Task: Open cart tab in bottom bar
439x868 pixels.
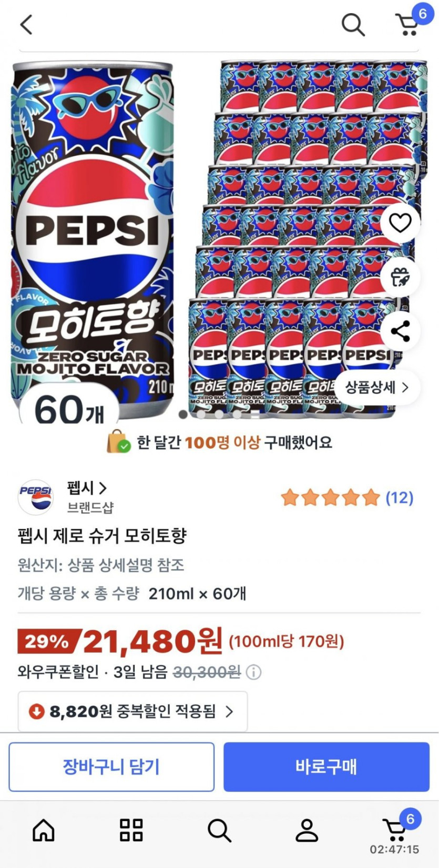Action: (395, 830)
